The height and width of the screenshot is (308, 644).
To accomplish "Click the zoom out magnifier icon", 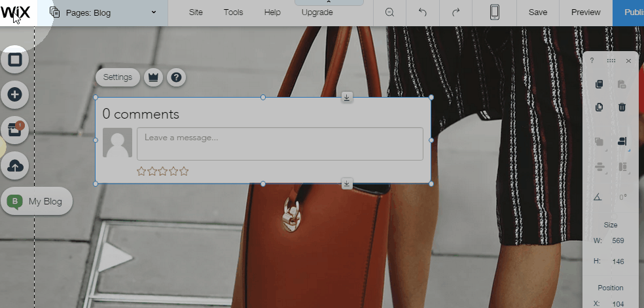I will coord(390,12).
